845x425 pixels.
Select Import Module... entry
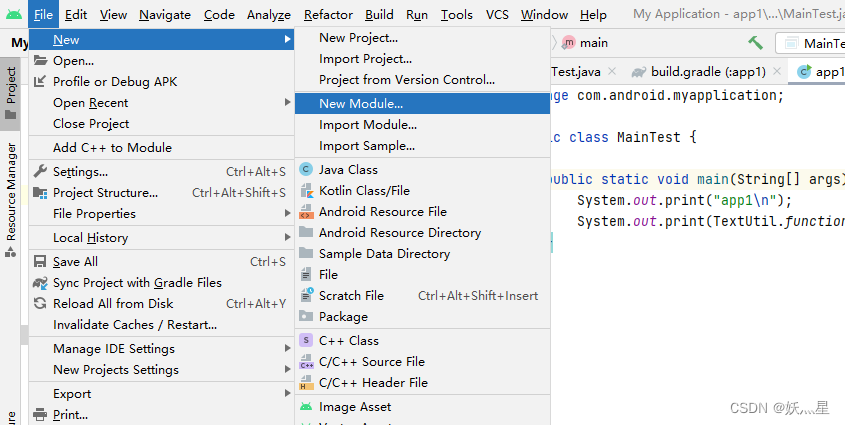pos(422,124)
